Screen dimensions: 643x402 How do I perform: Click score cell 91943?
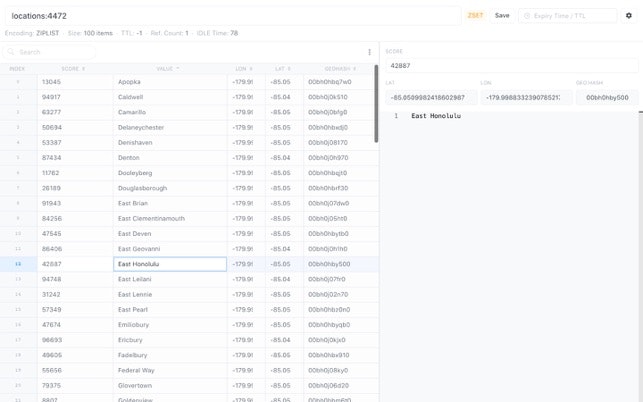[x=75, y=203]
